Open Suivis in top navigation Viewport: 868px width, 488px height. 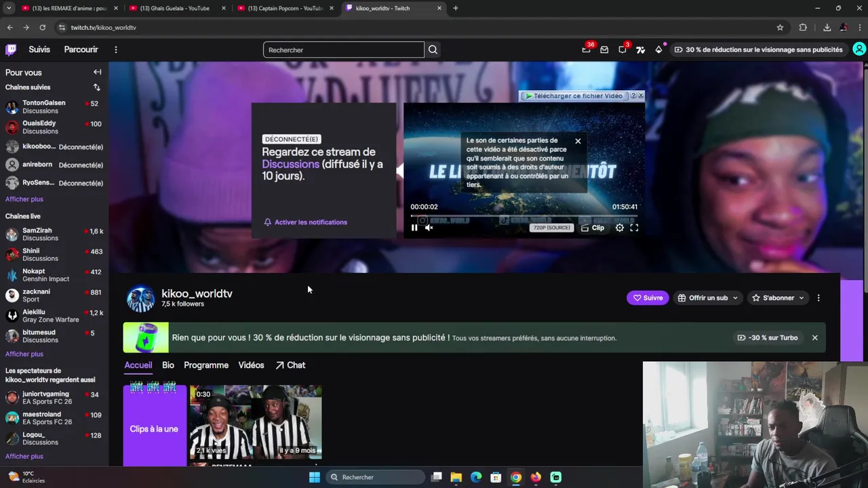(x=39, y=49)
